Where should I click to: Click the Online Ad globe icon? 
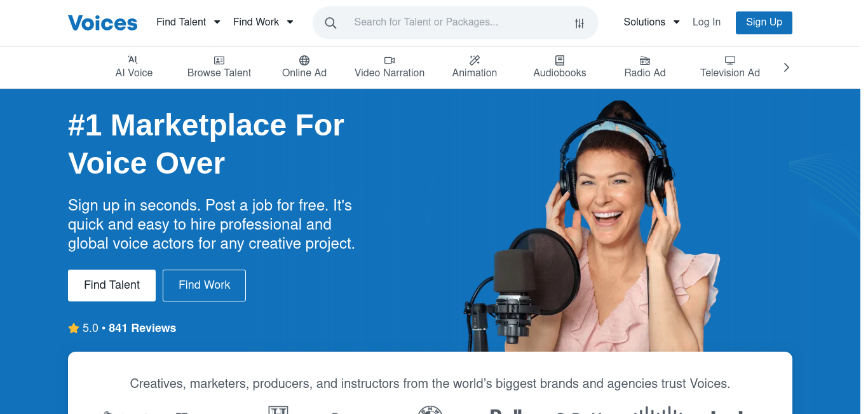point(304,60)
